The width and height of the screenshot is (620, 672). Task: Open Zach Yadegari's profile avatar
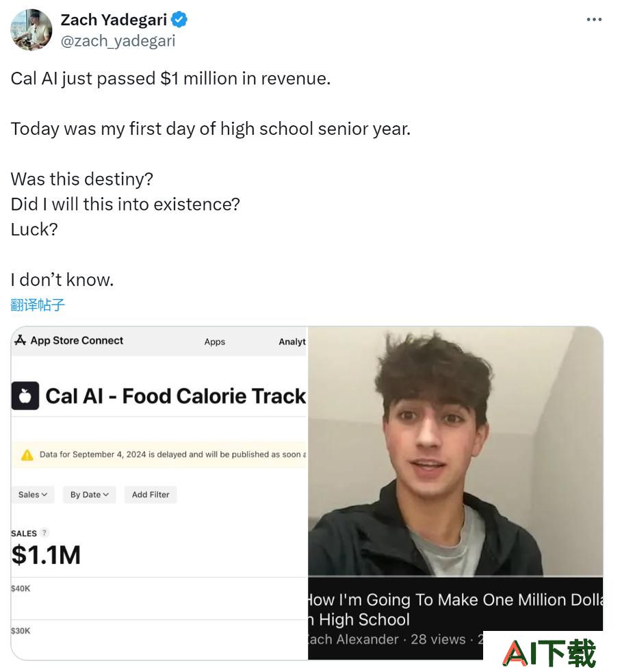31,30
